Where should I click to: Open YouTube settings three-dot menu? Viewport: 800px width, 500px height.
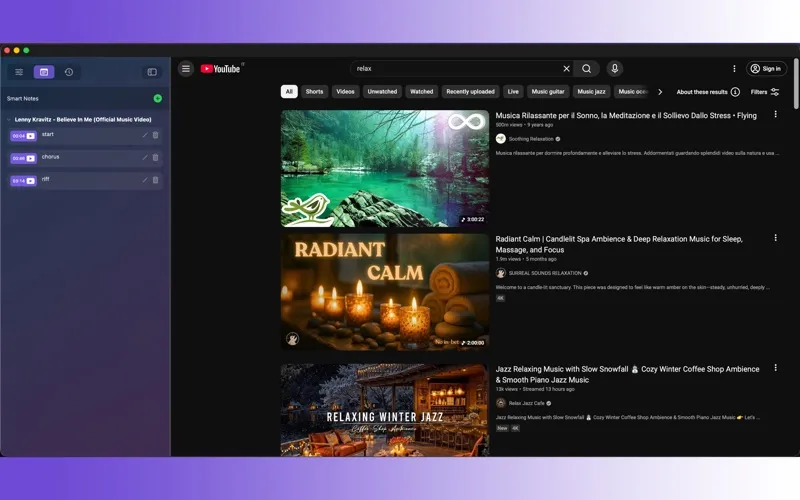pos(734,68)
